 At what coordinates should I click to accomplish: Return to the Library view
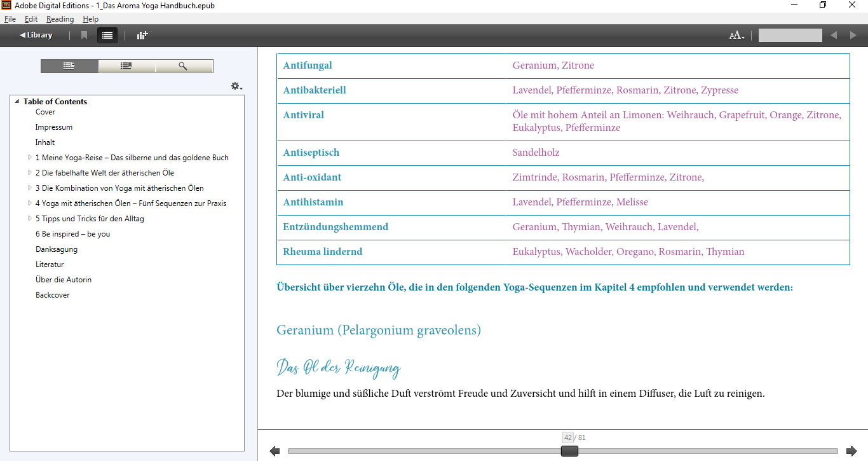[36, 35]
